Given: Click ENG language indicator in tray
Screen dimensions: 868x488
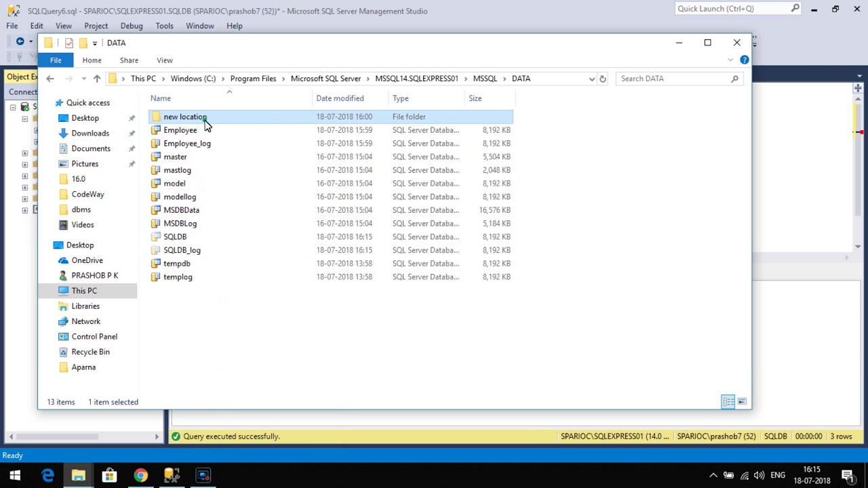Looking at the screenshot, I should point(777,476).
